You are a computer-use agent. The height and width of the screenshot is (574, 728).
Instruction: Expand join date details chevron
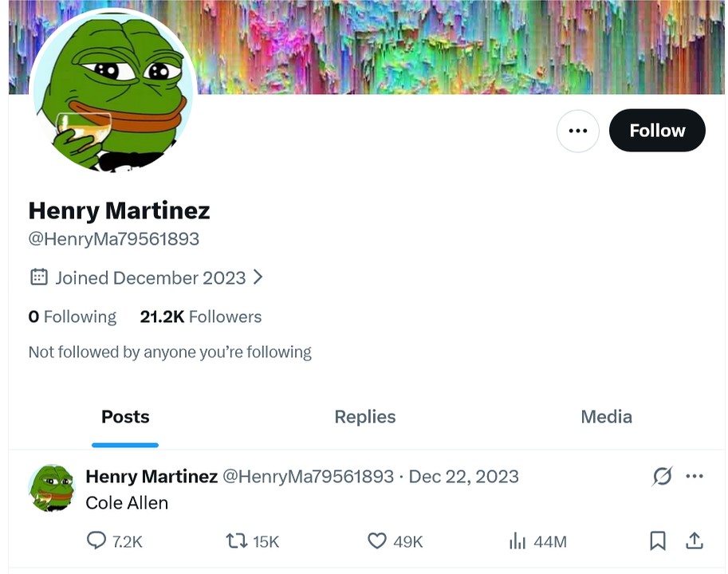(258, 277)
